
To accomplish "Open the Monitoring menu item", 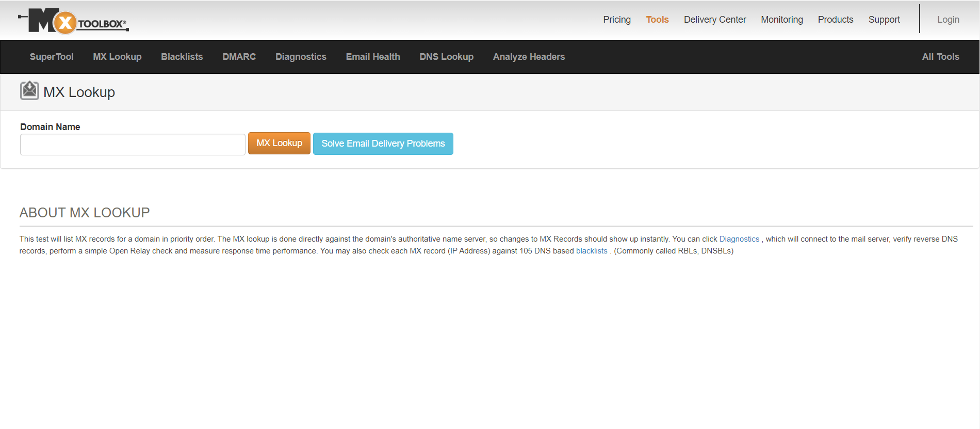I will point(782,20).
